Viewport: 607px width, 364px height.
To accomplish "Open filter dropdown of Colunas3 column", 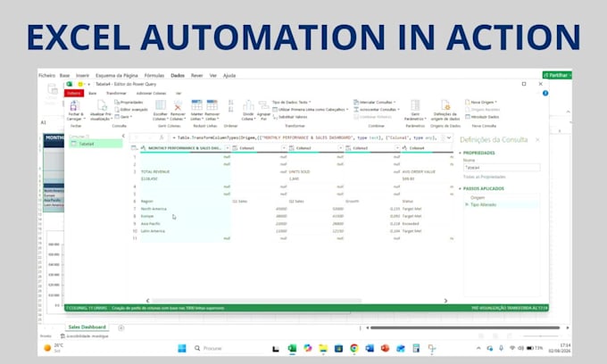I will [x=397, y=148].
